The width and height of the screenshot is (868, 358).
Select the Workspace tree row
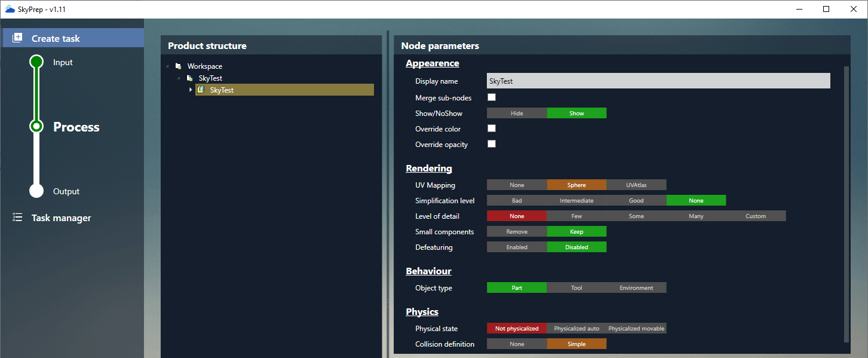coord(204,66)
